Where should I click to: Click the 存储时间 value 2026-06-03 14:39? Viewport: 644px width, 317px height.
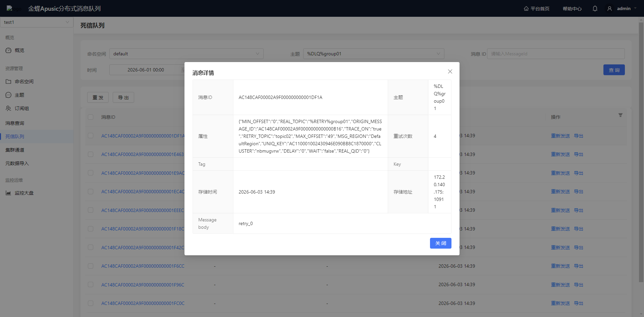tap(257, 192)
